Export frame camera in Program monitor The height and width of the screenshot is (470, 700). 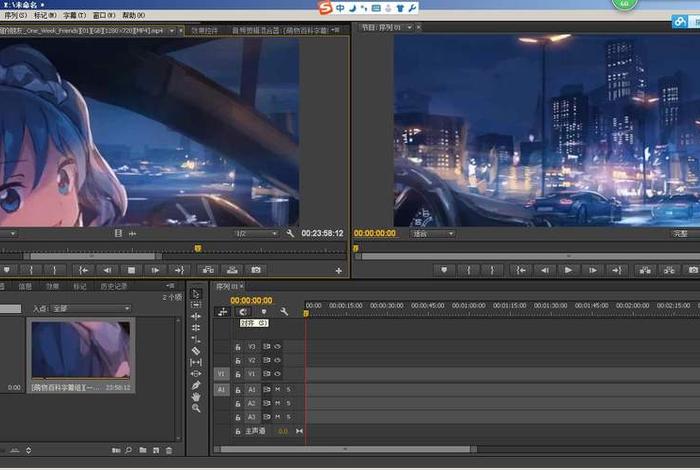[692, 270]
